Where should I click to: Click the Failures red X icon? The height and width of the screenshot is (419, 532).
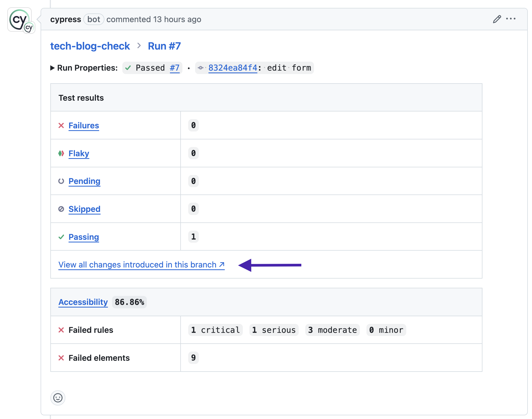tap(61, 125)
